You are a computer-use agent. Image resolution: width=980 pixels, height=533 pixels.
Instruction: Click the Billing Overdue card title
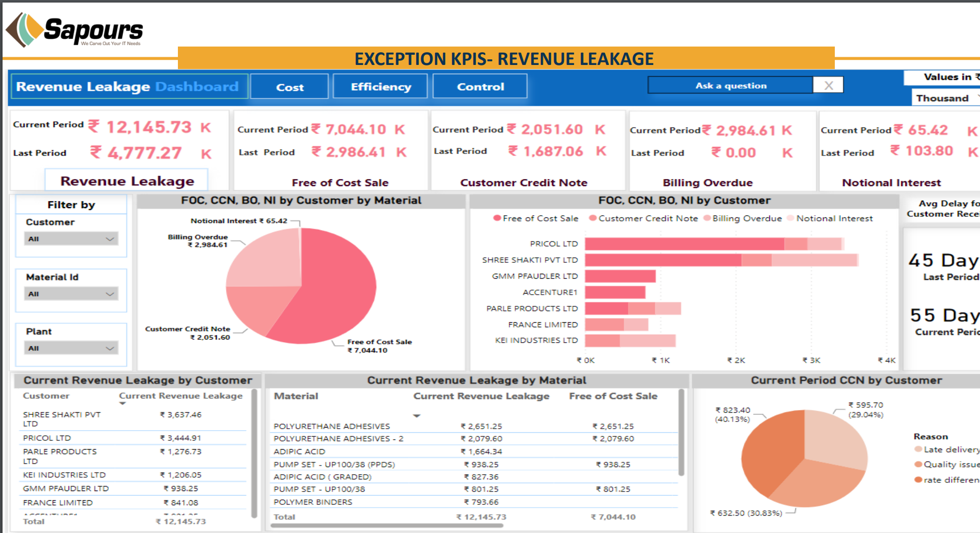(708, 183)
